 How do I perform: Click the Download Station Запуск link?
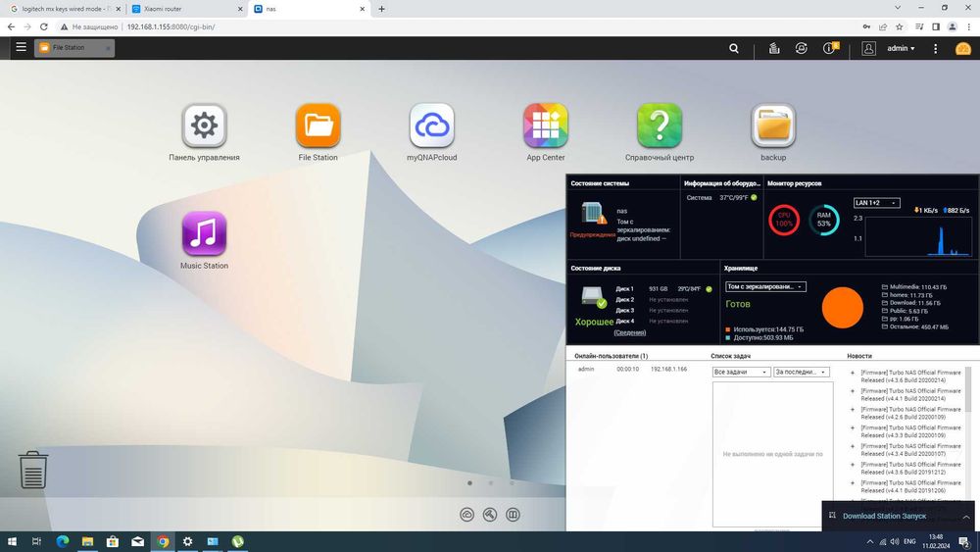884,516
